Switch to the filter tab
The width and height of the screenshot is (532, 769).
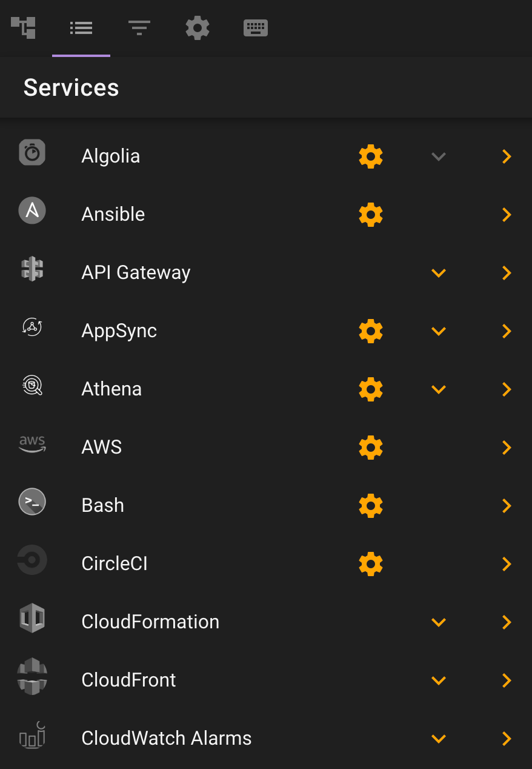coord(139,28)
